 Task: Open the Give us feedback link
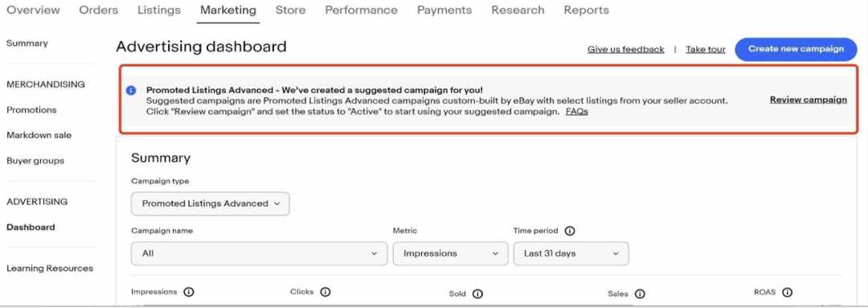[625, 49]
